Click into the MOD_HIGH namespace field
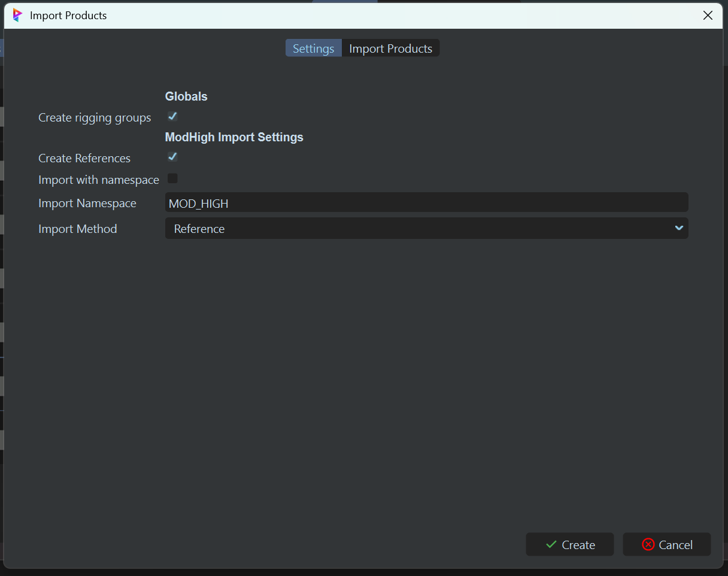This screenshot has height=576, width=728. [426, 203]
